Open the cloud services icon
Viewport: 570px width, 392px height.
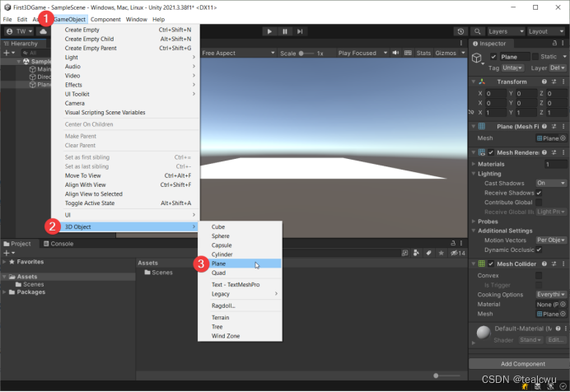click(44, 31)
